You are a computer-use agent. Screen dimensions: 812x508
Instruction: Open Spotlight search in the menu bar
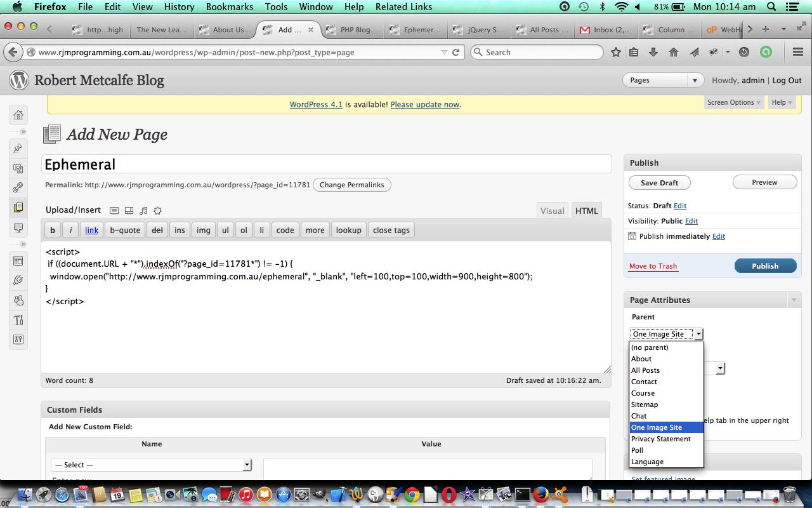(x=772, y=7)
